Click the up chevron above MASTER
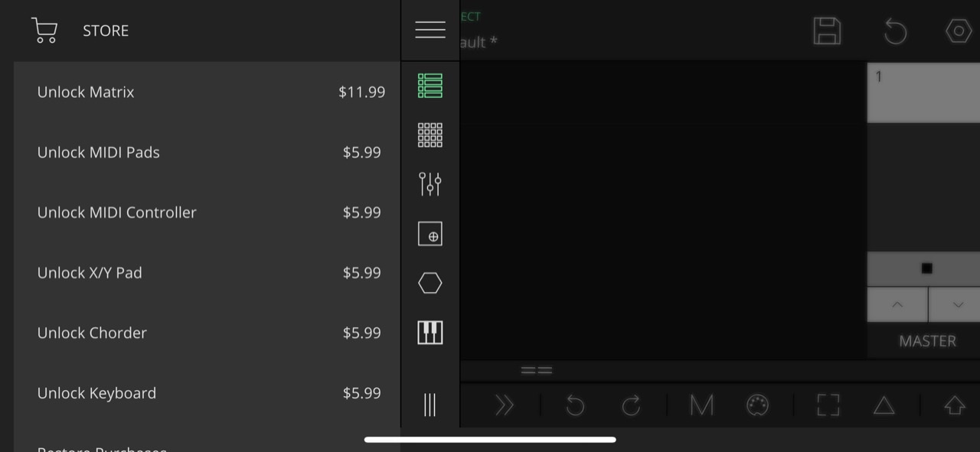Image resolution: width=980 pixels, height=452 pixels. (x=897, y=304)
